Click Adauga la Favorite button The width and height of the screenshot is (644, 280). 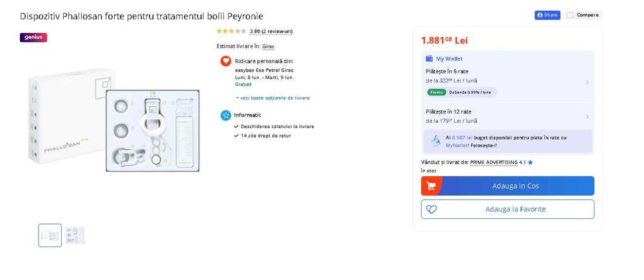(507, 209)
